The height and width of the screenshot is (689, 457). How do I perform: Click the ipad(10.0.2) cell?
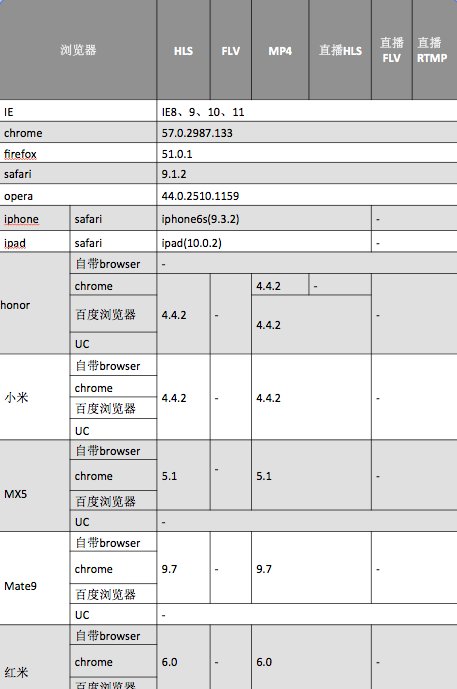pos(264,242)
